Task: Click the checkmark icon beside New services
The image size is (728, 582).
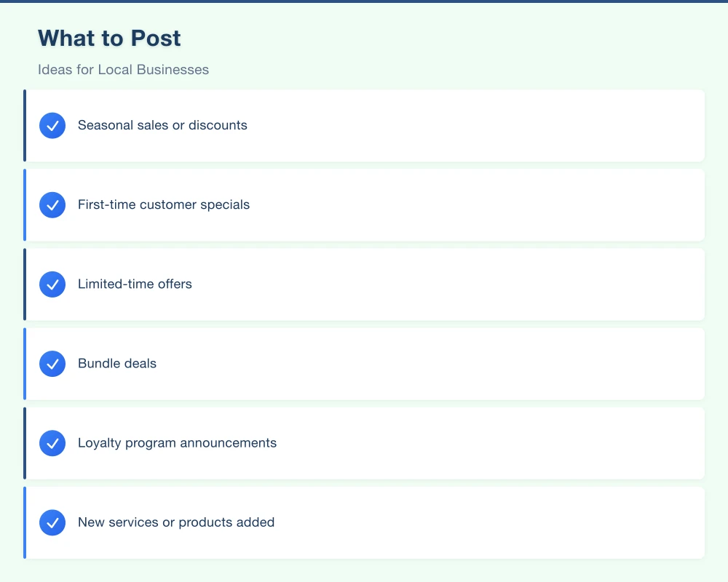Action: pos(52,522)
